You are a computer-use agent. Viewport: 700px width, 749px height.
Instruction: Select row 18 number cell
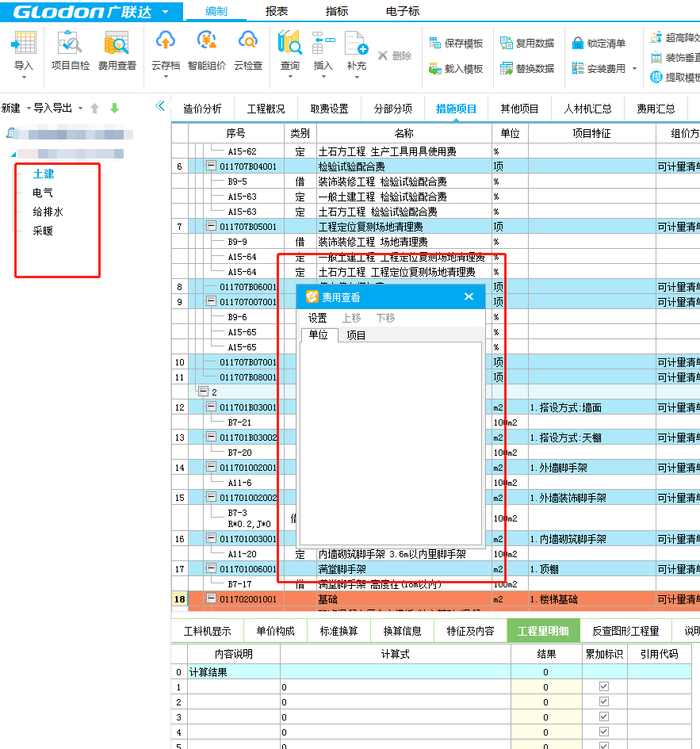(180, 599)
